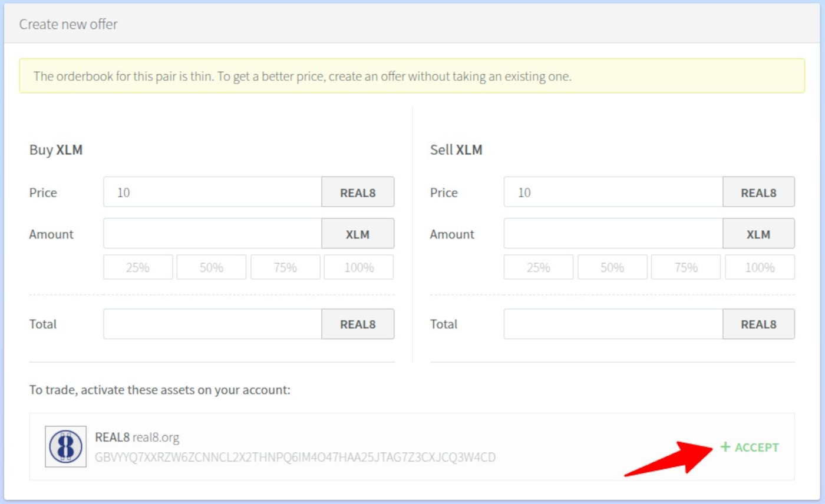
Task: Click the Buy XLM Total field
Action: 212,324
